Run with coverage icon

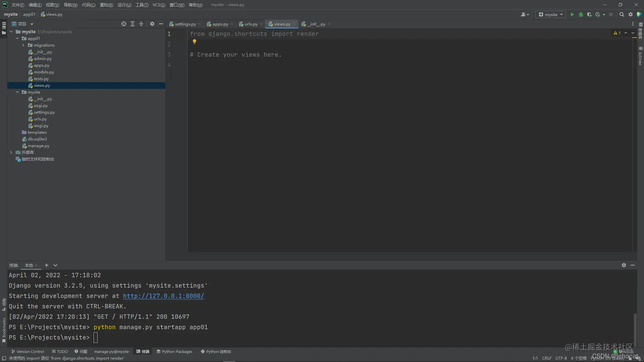pyautogui.click(x=589, y=14)
